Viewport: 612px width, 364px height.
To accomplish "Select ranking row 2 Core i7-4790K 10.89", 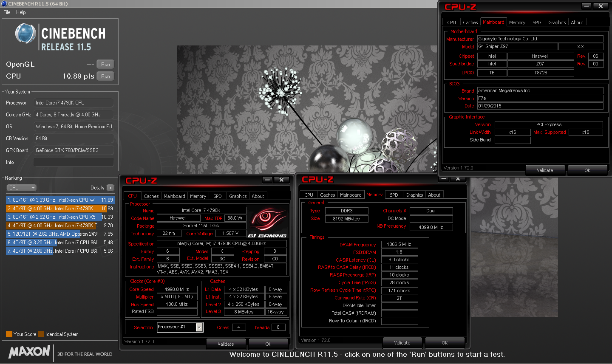I will [x=60, y=208].
